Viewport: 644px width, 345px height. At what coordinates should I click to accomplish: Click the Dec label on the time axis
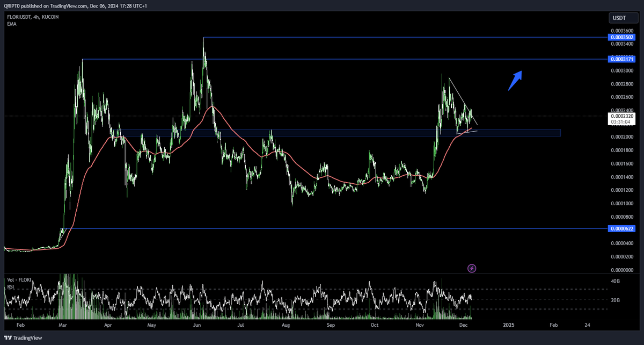pyautogui.click(x=463, y=325)
